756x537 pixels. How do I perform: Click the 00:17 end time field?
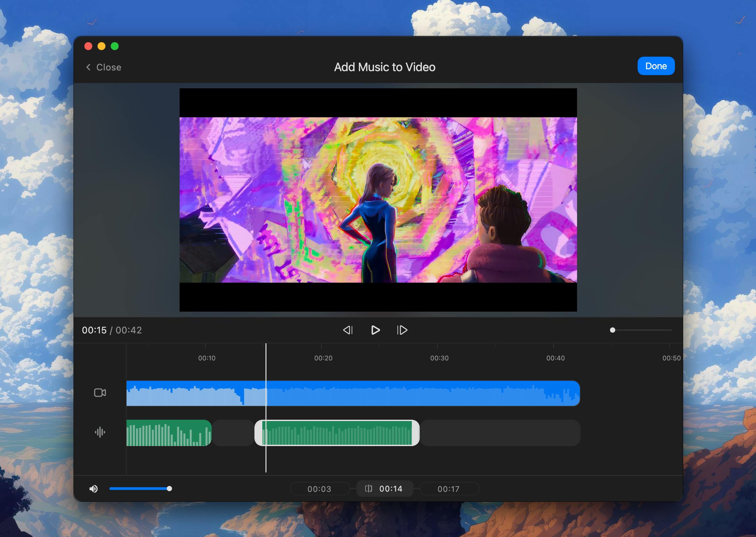pos(449,489)
